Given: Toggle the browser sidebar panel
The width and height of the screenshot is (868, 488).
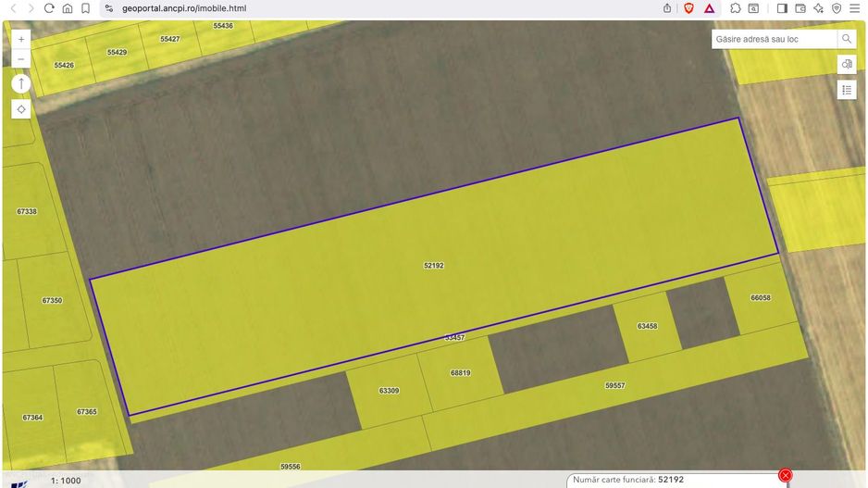Looking at the screenshot, I should (782, 8).
